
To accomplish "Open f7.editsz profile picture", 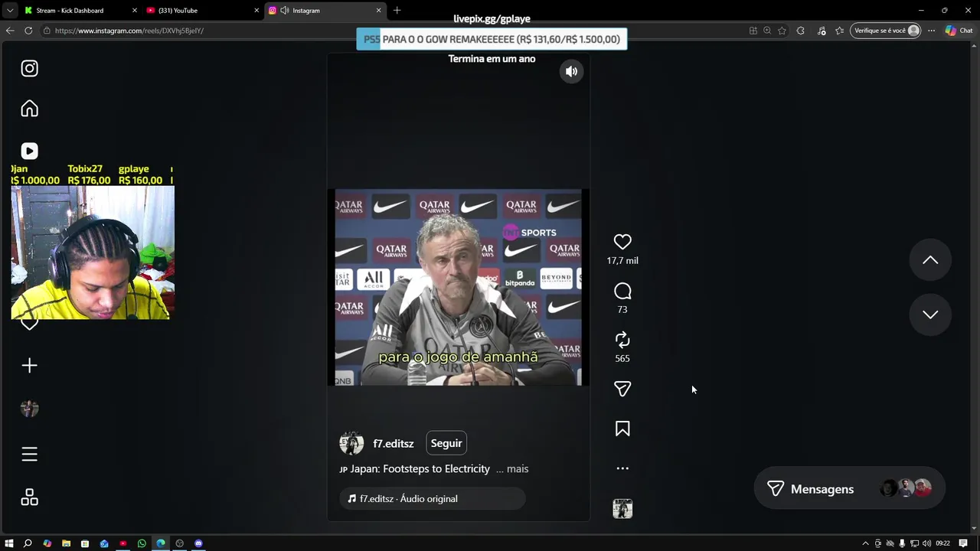I will coord(351,443).
